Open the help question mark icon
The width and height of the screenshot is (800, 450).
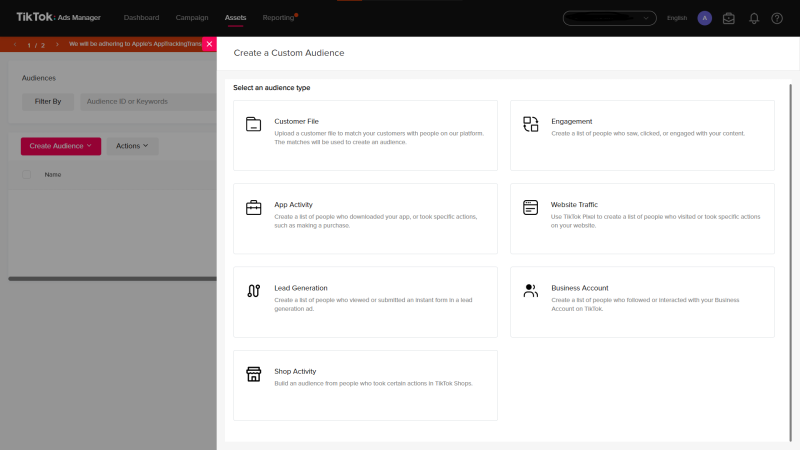[777, 18]
